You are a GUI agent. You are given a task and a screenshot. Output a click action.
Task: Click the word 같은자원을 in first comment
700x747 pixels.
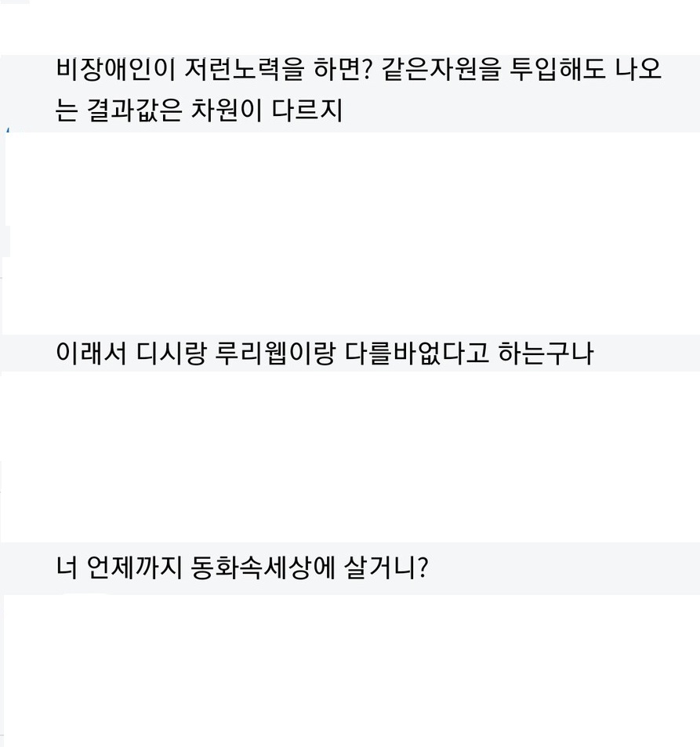pos(441,70)
